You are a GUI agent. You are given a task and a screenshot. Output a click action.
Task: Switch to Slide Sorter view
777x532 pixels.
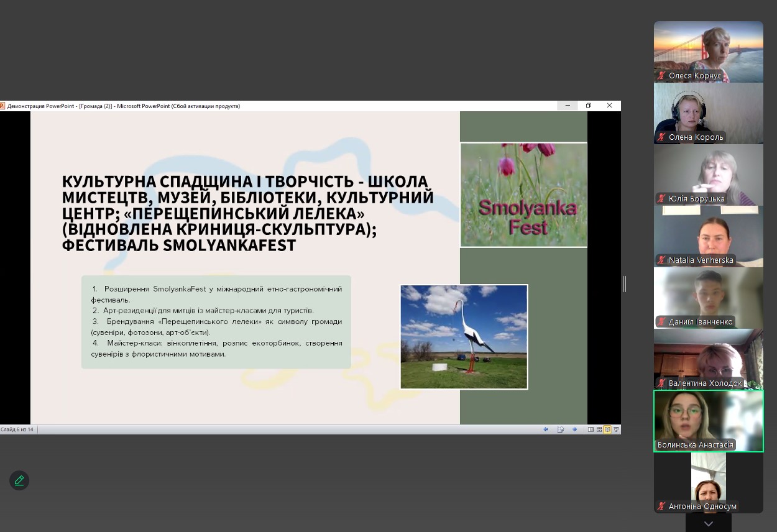click(x=599, y=429)
